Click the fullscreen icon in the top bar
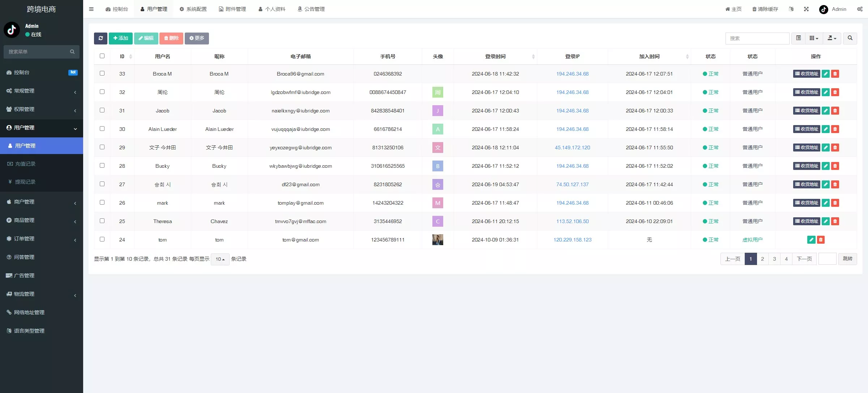The width and height of the screenshot is (868, 393). tap(806, 9)
